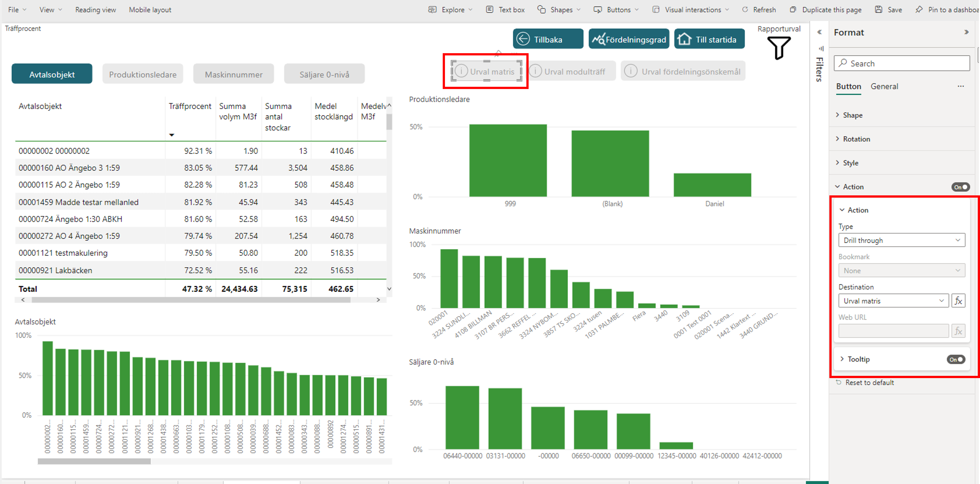Click Reset to default
This screenshot has width=980, height=484.
pyautogui.click(x=865, y=382)
